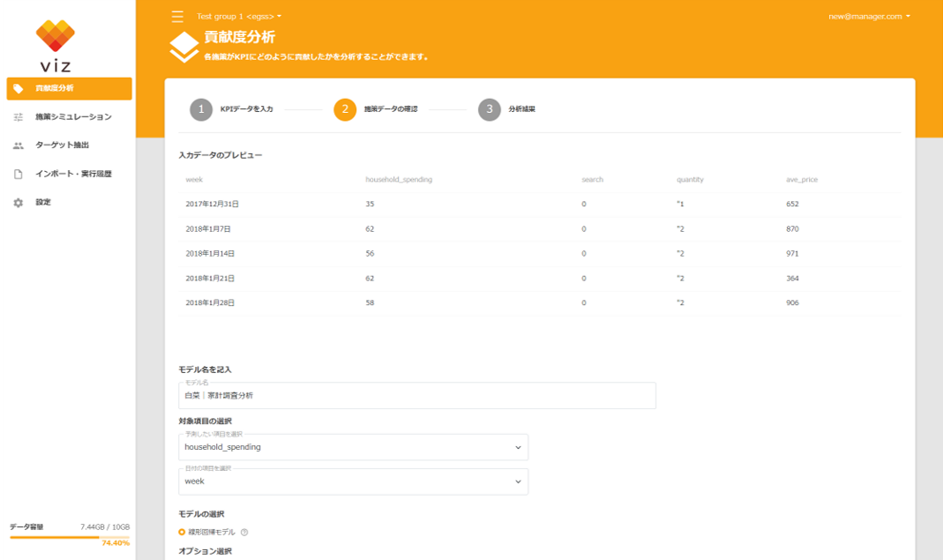Viewport: 943px width, 560px height.
Task: Click the search column header
Action: [x=593, y=180]
